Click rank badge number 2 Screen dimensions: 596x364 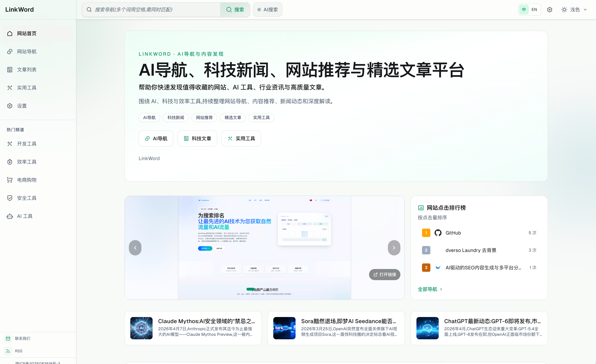click(426, 250)
